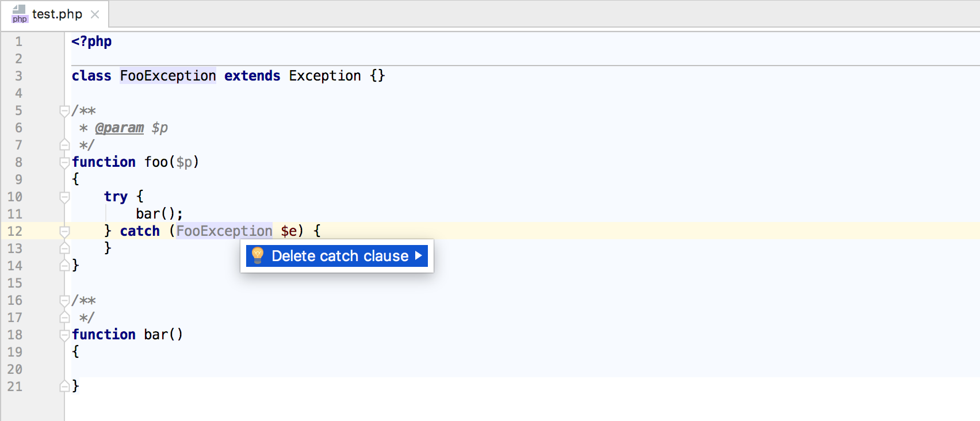Click the @param link in the doc comment

[119, 128]
